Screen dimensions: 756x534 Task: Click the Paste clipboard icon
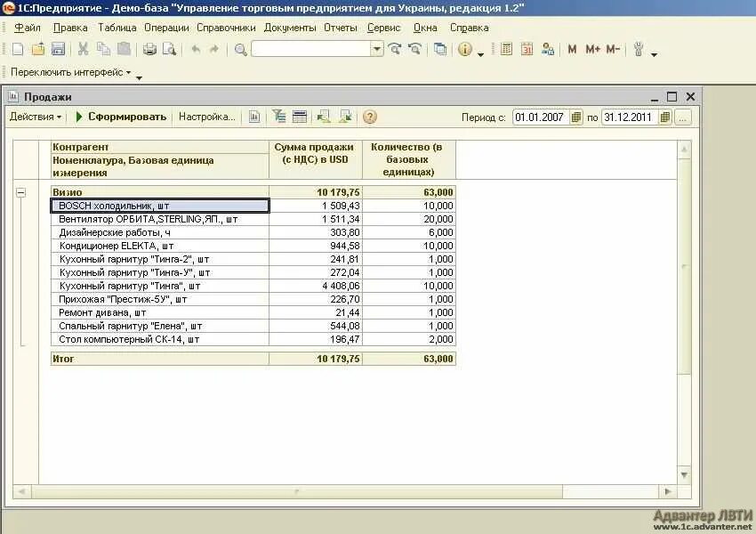click(x=124, y=49)
